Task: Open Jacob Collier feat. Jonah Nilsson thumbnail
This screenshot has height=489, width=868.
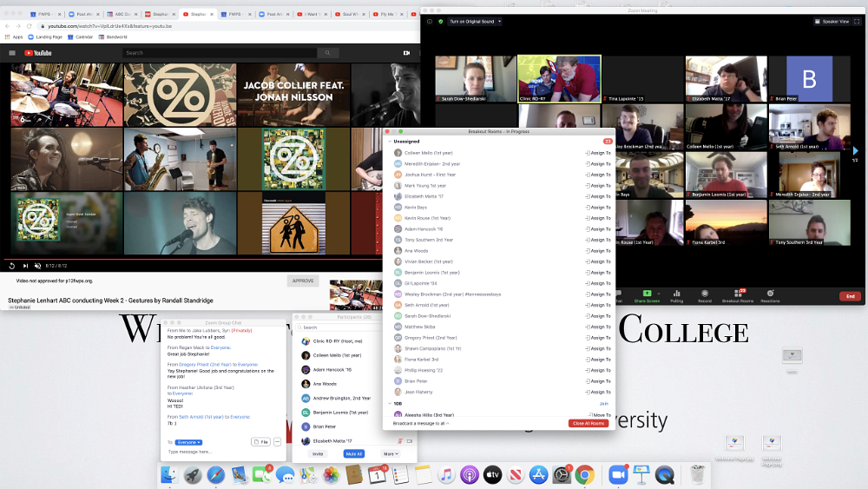Action: click(293, 95)
